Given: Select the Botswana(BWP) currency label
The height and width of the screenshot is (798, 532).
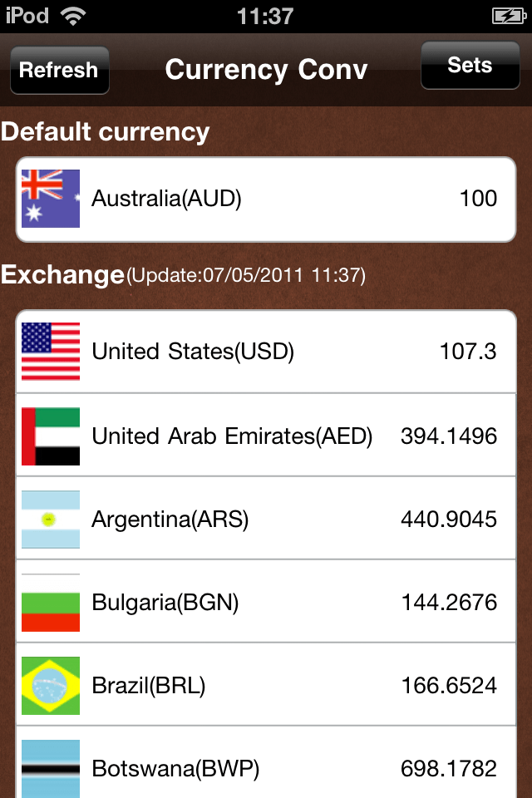Looking at the screenshot, I should 175,769.
